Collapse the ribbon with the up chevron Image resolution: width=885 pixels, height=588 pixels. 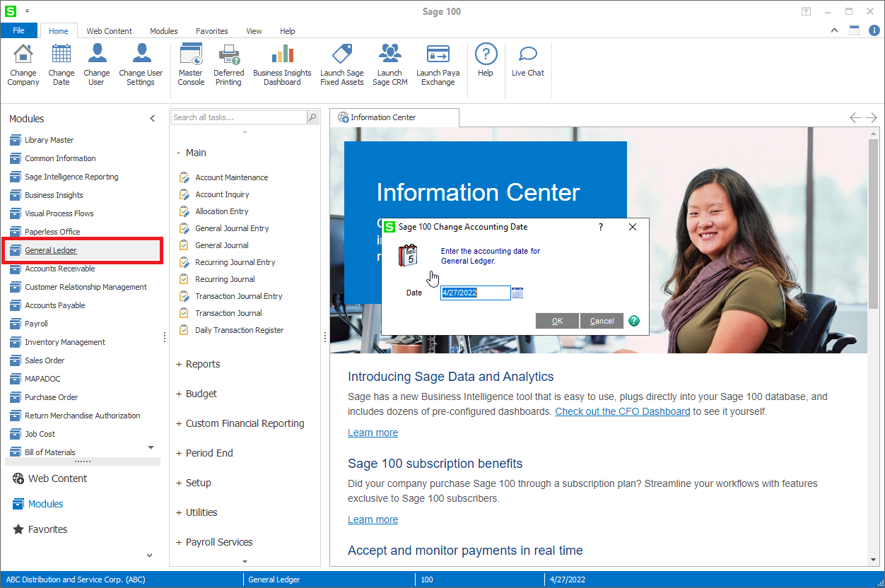coord(835,30)
